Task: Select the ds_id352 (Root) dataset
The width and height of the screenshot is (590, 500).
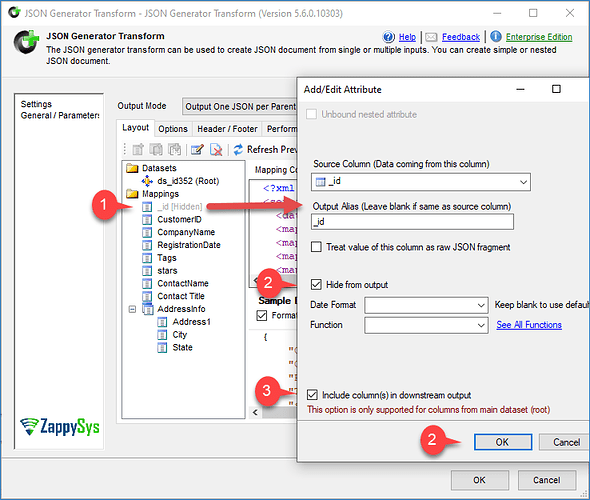Action: pos(188,181)
